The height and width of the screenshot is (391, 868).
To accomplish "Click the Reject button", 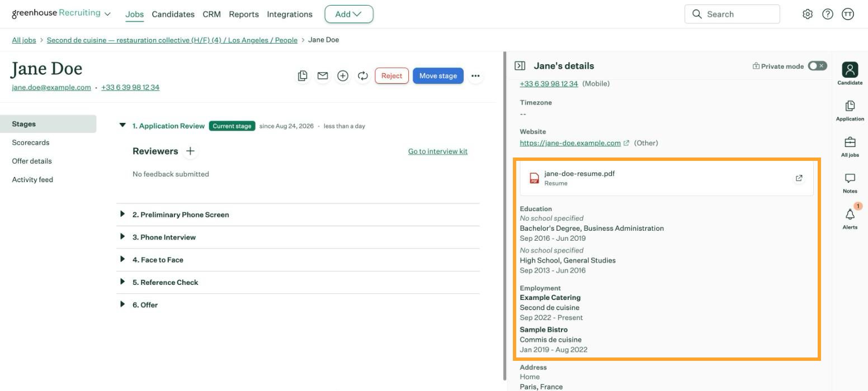I will [391, 75].
